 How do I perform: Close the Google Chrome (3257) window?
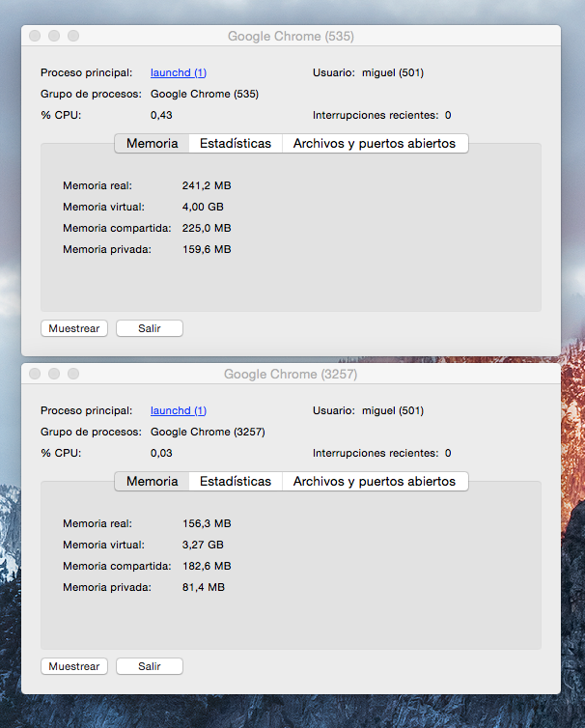(x=35, y=374)
